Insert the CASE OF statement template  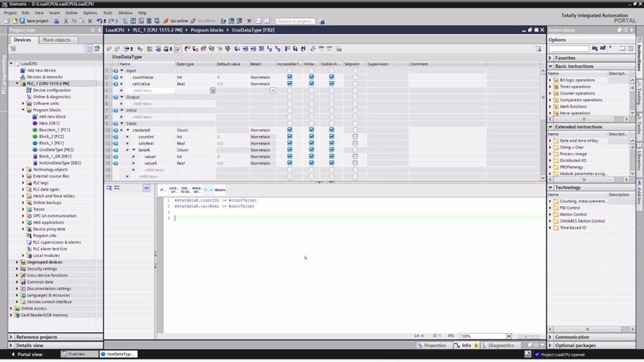tap(174, 190)
